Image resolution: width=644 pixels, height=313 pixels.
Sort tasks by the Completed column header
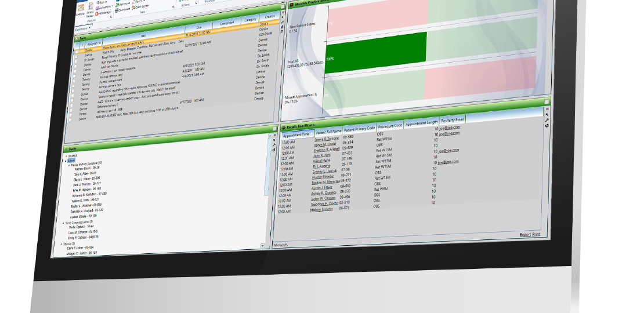click(x=227, y=23)
